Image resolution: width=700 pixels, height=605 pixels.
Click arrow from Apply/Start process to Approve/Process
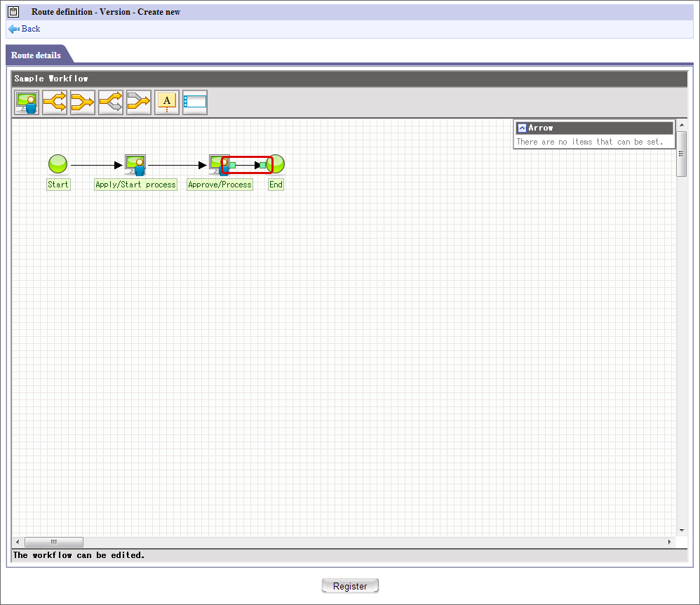pos(177,166)
